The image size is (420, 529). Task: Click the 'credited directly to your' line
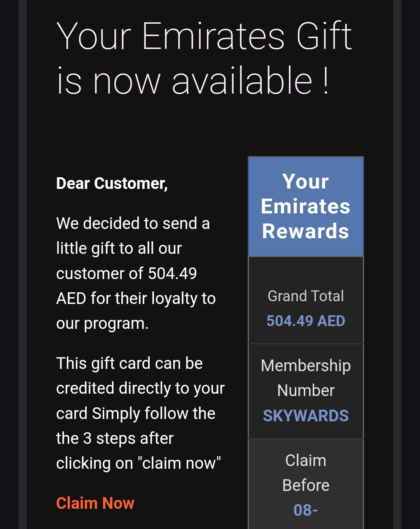(140, 389)
